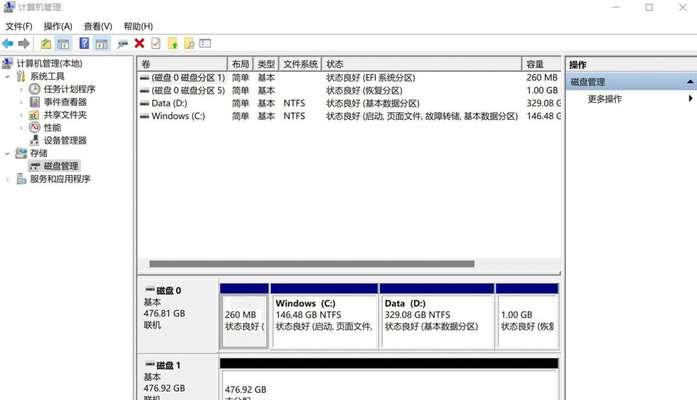Select the 260 MB partition block on disk 0
The image size is (697, 400).
tap(244, 316)
